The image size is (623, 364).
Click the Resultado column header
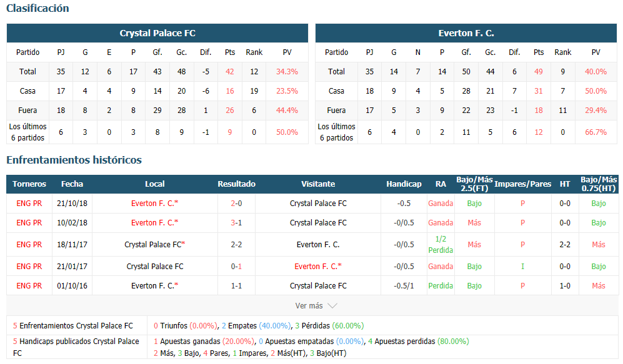click(236, 184)
